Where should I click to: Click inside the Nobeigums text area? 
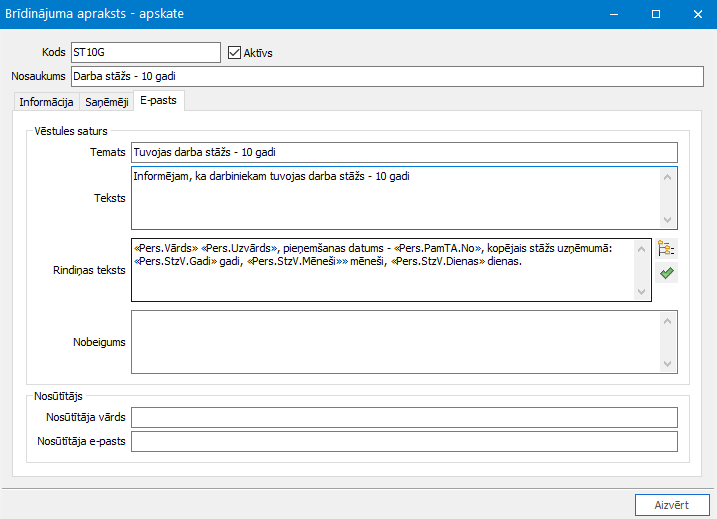(x=395, y=341)
